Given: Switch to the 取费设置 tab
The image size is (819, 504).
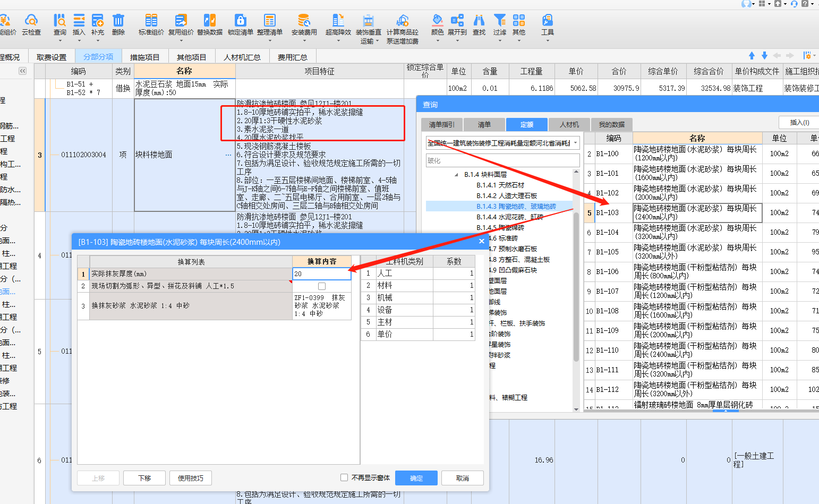Looking at the screenshot, I should [x=52, y=57].
